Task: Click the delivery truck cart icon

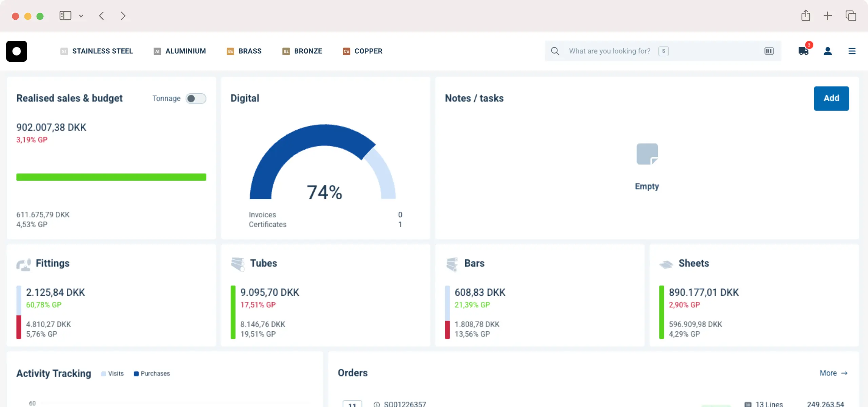Action: (x=803, y=51)
